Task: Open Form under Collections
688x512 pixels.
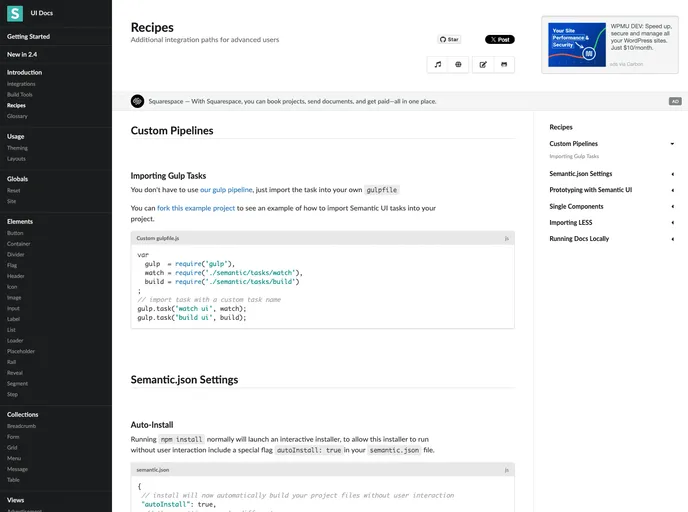Action: (x=13, y=437)
